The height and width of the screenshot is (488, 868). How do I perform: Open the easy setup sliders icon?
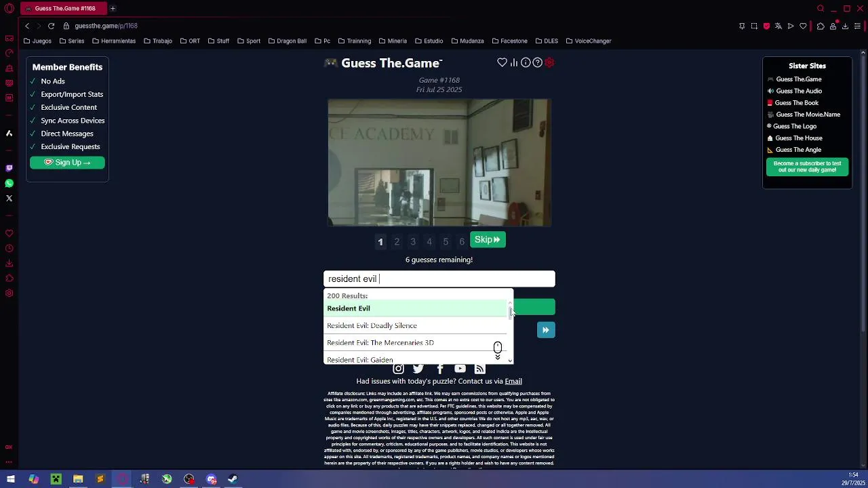[858, 26]
